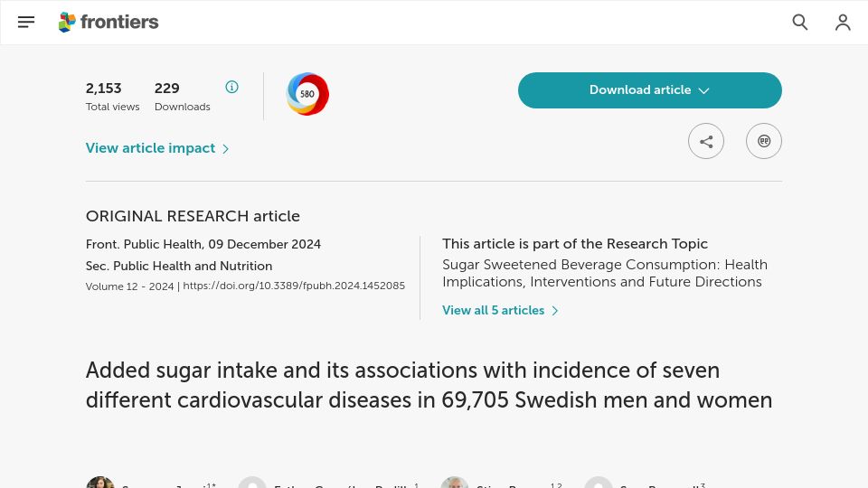Share this article
This screenshot has width=868, height=488.
tap(706, 141)
